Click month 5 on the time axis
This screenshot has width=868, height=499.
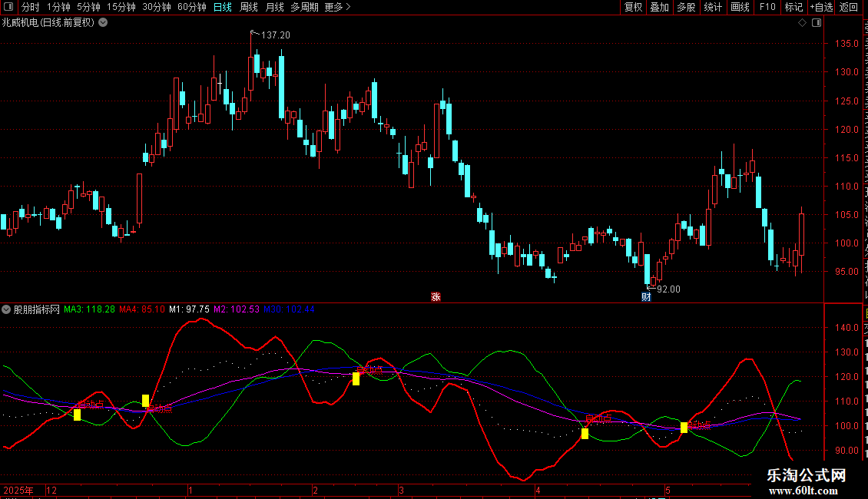(x=668, y=490)
